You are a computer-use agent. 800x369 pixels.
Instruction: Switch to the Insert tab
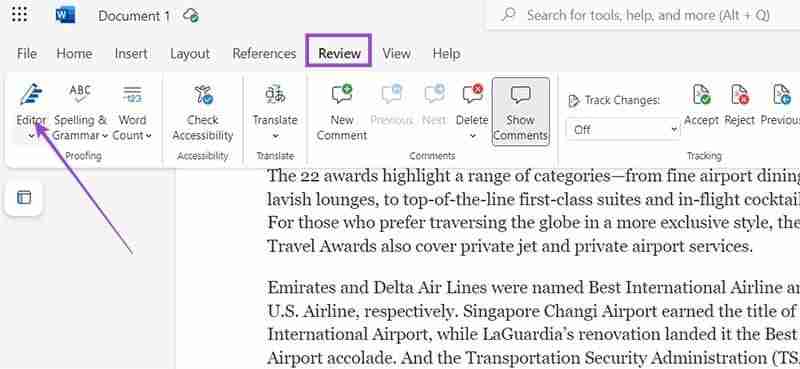pyautogui.click(x=131, y=54)
